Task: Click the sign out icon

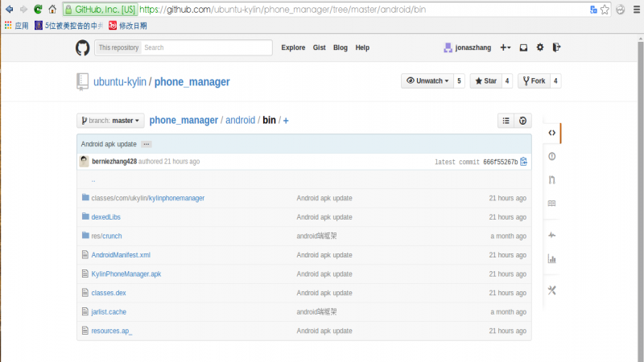Action: [556, 47]
